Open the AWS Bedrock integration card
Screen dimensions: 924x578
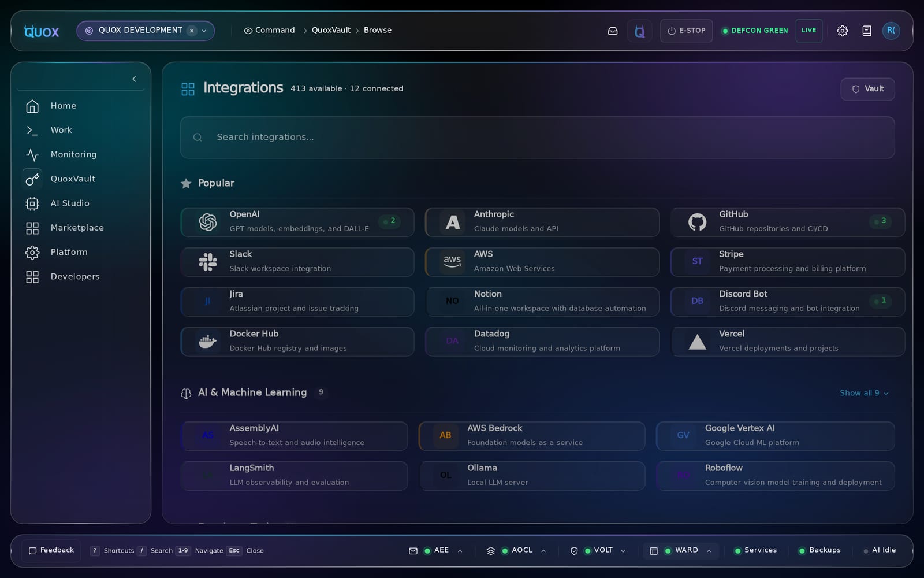[x=532, y=436]
